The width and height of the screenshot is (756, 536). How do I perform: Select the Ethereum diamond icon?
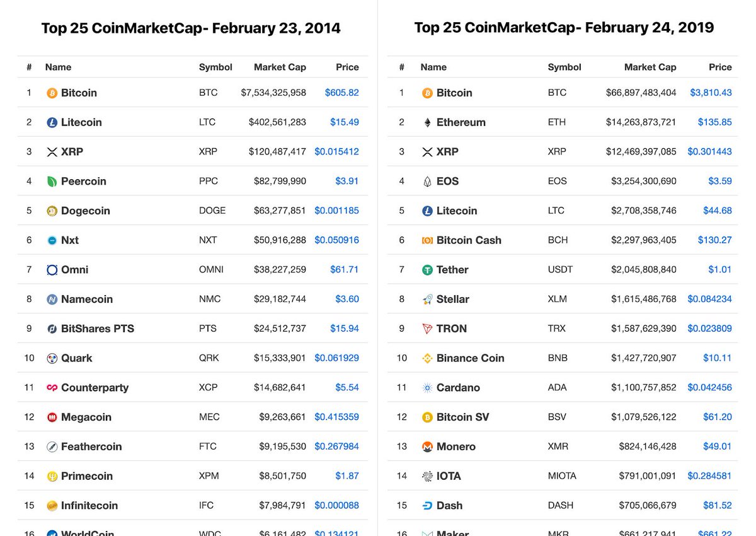pyautogui.click(x=427, y=122)
